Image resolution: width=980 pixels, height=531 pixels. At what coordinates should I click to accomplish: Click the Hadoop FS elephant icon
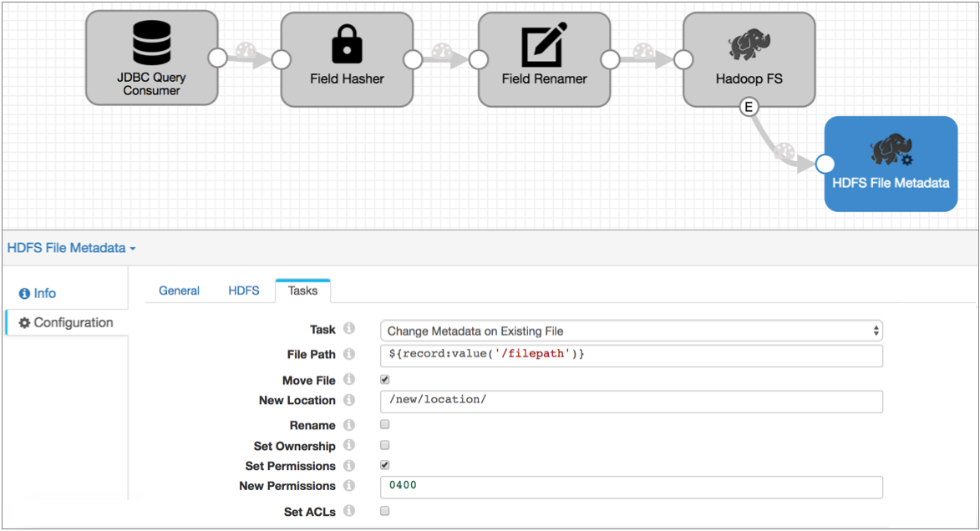tap(749, 45)
